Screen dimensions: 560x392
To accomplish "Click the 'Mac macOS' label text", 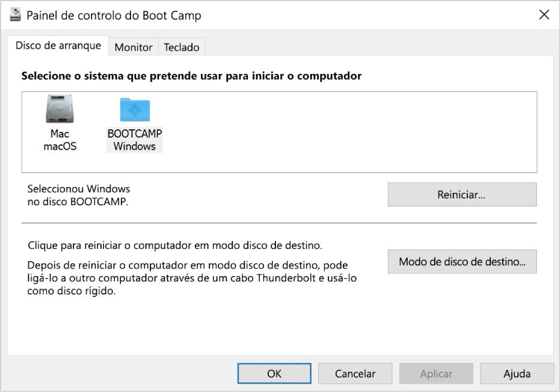I will [x=60, y=140].
